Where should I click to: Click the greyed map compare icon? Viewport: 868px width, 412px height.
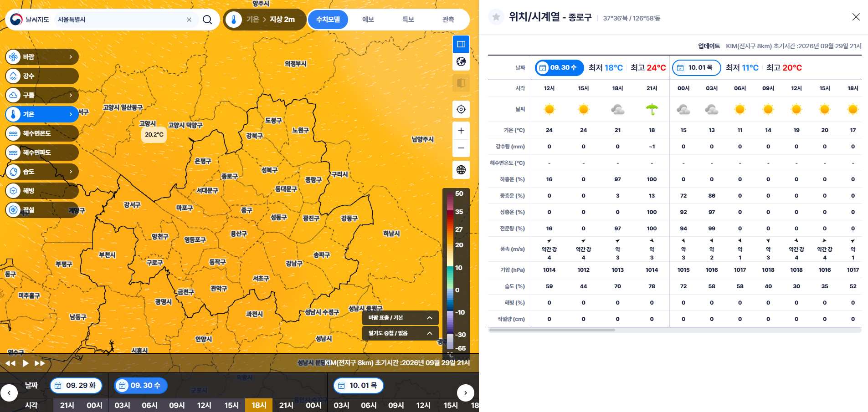pos(461,83)
